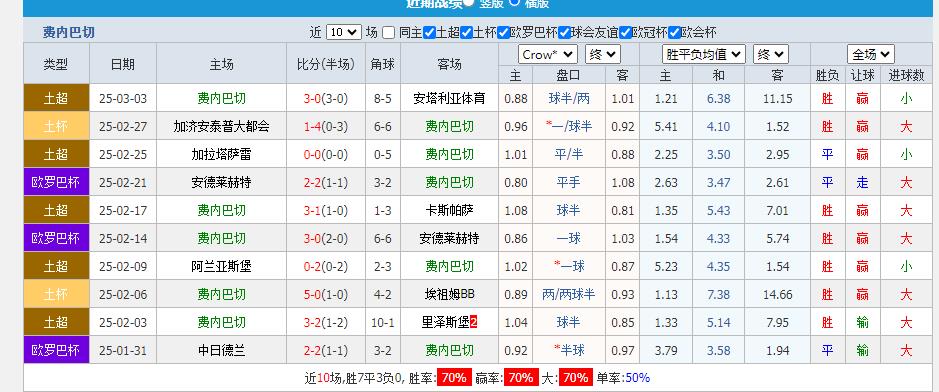Open the 里泽斯堡 team link
The image size is (939, 392).
coord(446,323)
